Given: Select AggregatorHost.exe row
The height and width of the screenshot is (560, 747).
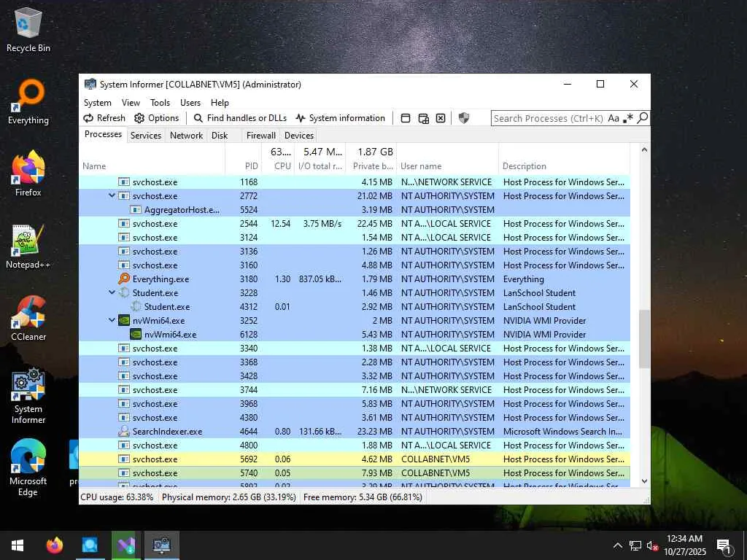Looking at the screenshot, I should 355,209.
